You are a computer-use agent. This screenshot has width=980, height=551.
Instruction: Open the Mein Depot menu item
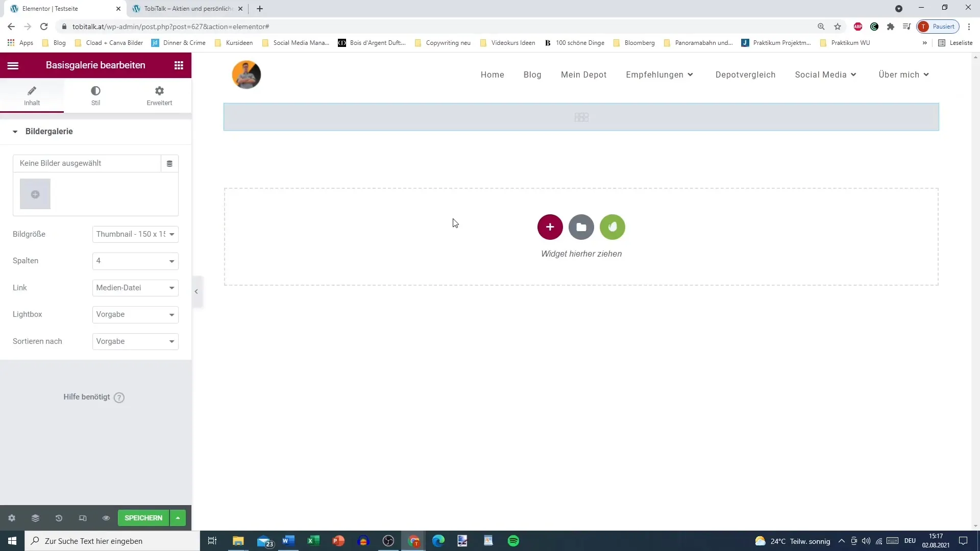tap(584, 74)
